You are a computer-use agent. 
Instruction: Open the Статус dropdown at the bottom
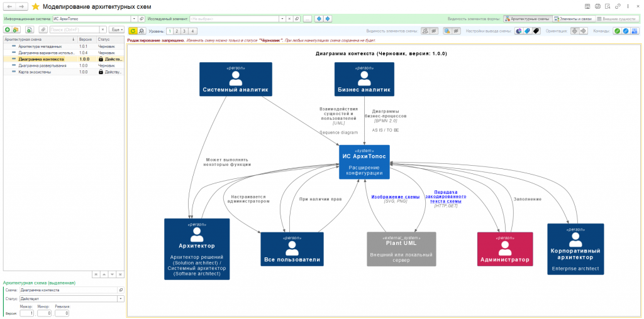(x=121, y=299)
